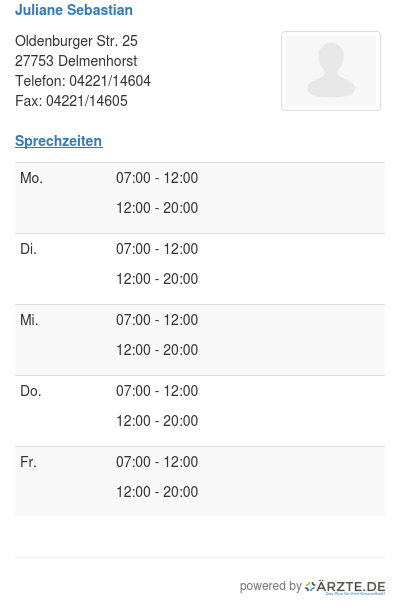Viewport: 400px width, 607px height.
Task: Select the Mi. row day label
Action: coord(29,320)
